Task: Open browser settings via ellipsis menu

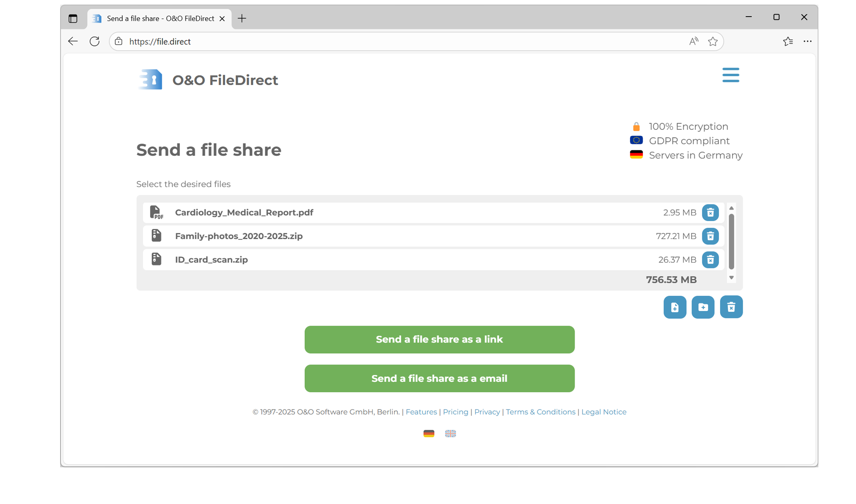Action: (808, 41)
